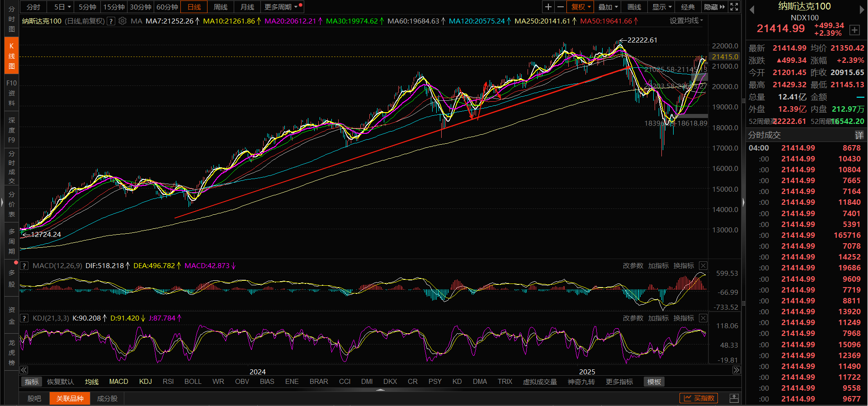
Task: Open 叠加 dropdown
Action: coord(608,7)
